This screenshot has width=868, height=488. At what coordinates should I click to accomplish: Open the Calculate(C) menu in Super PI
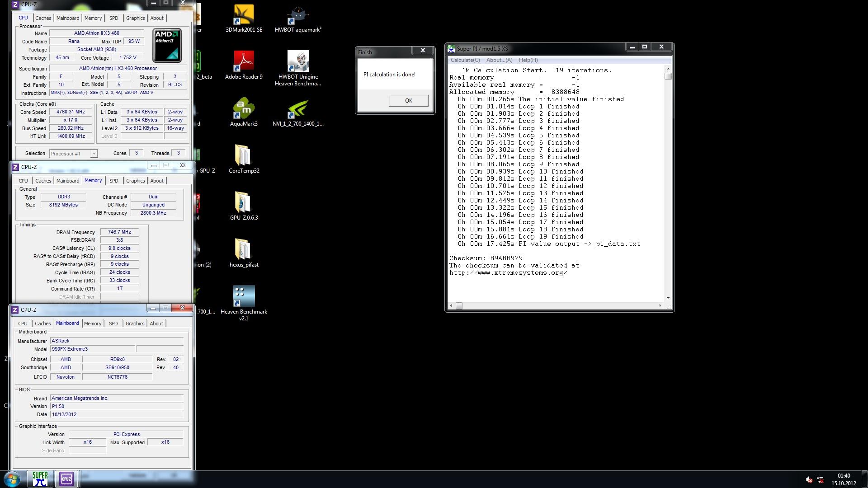point(465,60)
